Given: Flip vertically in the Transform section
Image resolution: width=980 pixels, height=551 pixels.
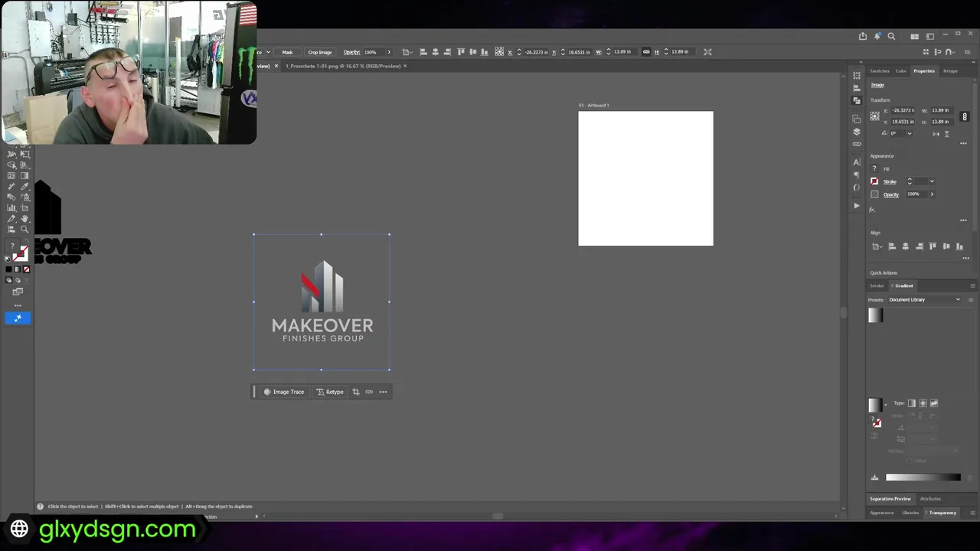Looking at the screenshot, I should pyautogui.click(x=946, y=134).
